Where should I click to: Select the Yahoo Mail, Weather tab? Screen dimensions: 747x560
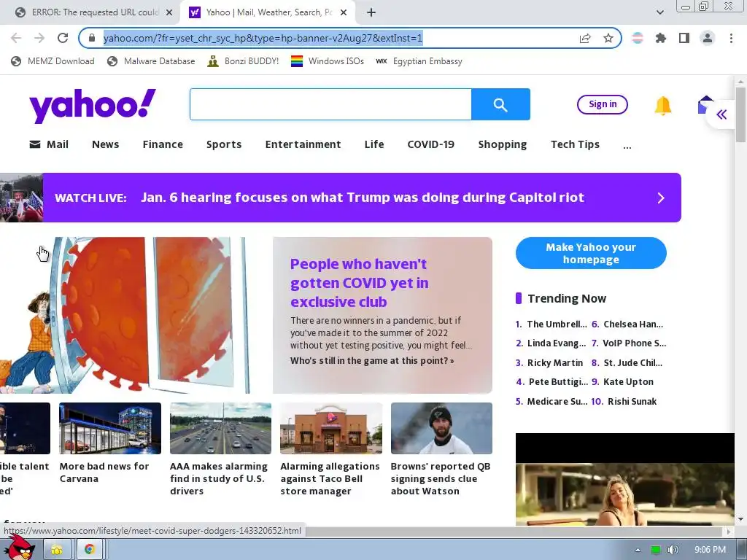click(268, 12)
